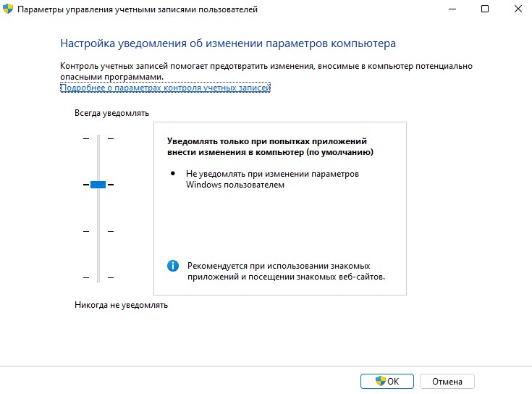Click the description Контроль учетных записей помогает
The width and height of the screenshot is (532, 394).
tap(266, 71)
